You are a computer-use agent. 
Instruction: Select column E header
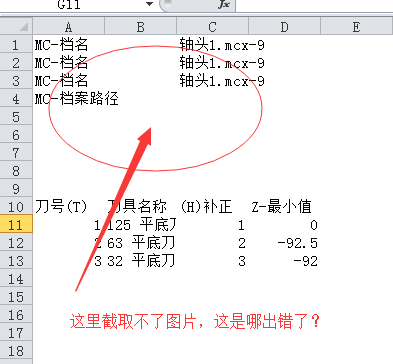356,27
